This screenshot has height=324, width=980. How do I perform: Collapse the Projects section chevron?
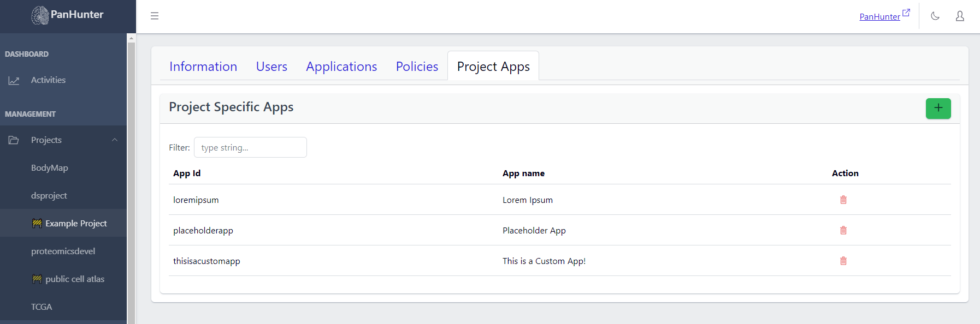click(115, 140)
